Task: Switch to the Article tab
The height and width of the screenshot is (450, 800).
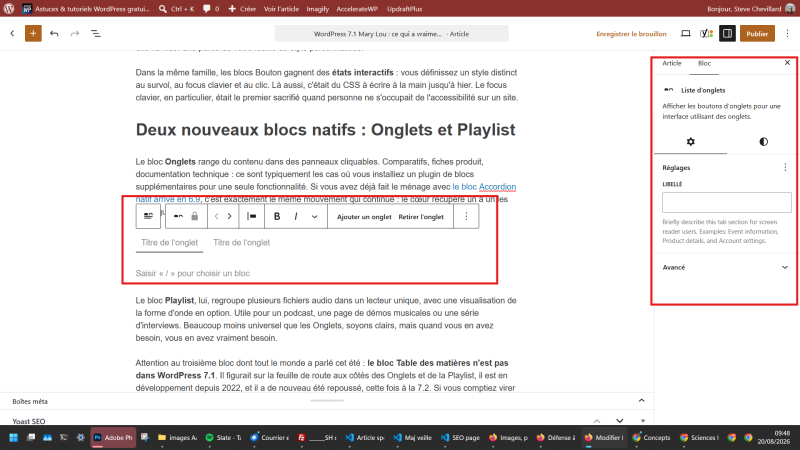Action: tap(671, 63)
